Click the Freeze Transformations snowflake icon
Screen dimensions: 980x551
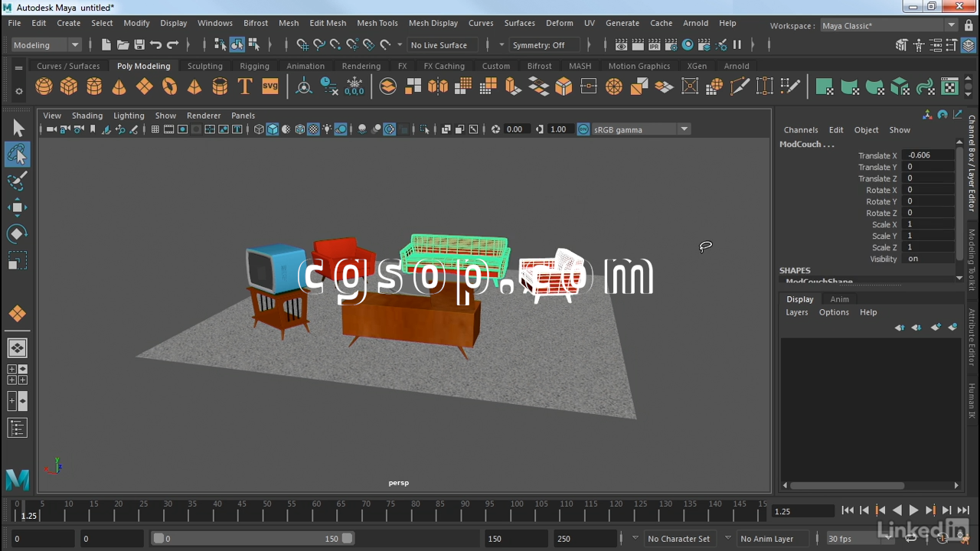pyautogui.click(x=354, y=86)
